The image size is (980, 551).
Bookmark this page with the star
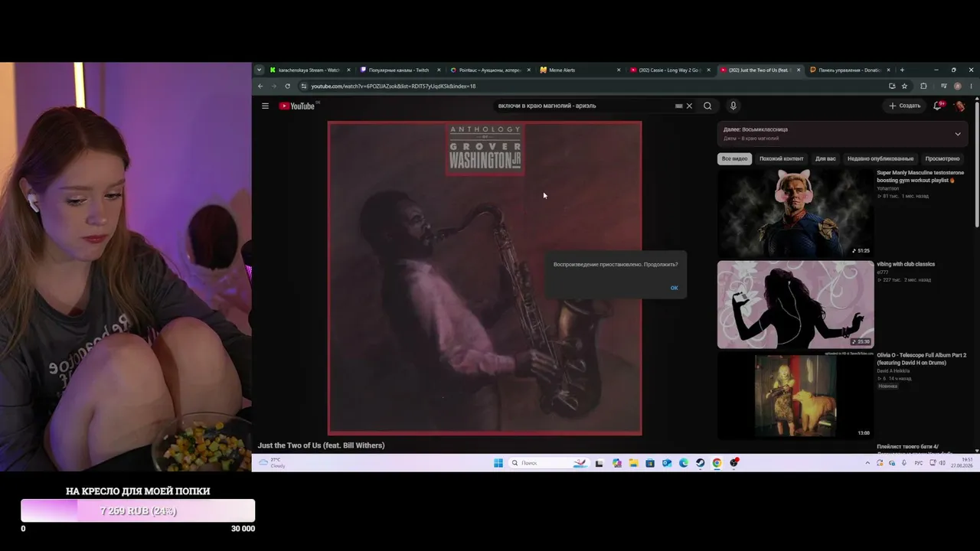904,86
